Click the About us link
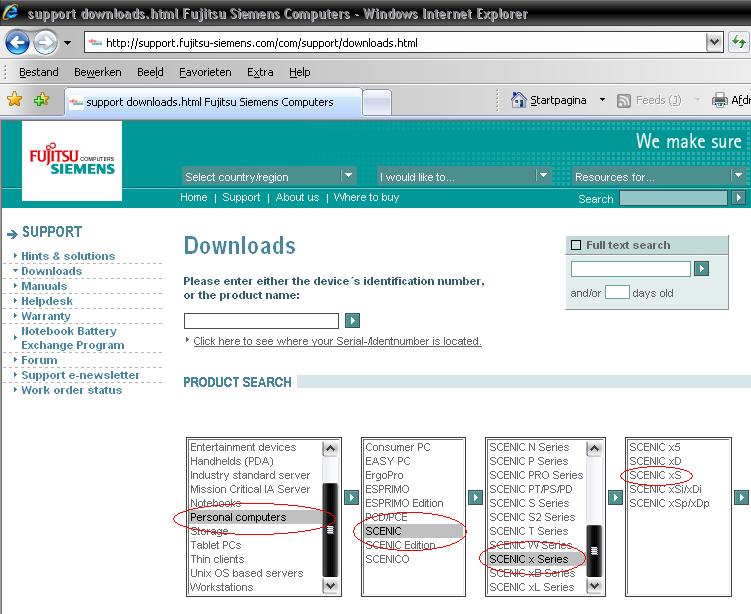751x614 pixels. tap(297, 197)
